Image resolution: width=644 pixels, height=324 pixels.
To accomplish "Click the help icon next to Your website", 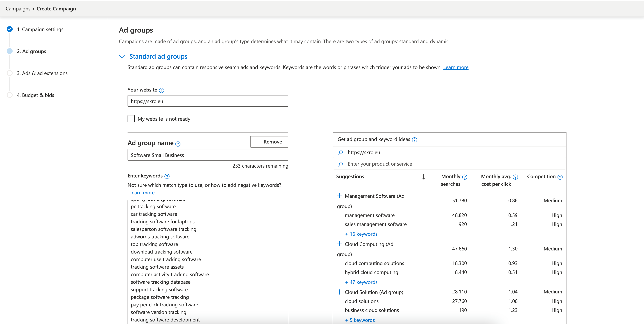I will point(162,90).
